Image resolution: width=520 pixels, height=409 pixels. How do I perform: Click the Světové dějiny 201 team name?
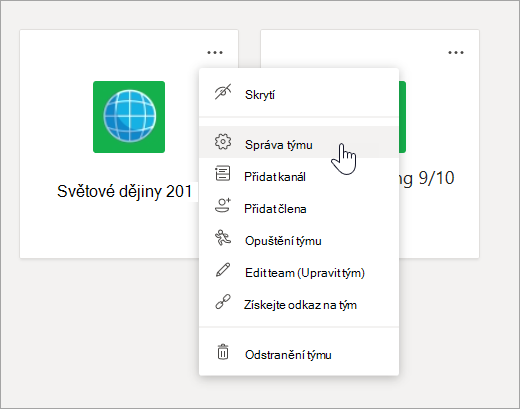tap(125, 191)
